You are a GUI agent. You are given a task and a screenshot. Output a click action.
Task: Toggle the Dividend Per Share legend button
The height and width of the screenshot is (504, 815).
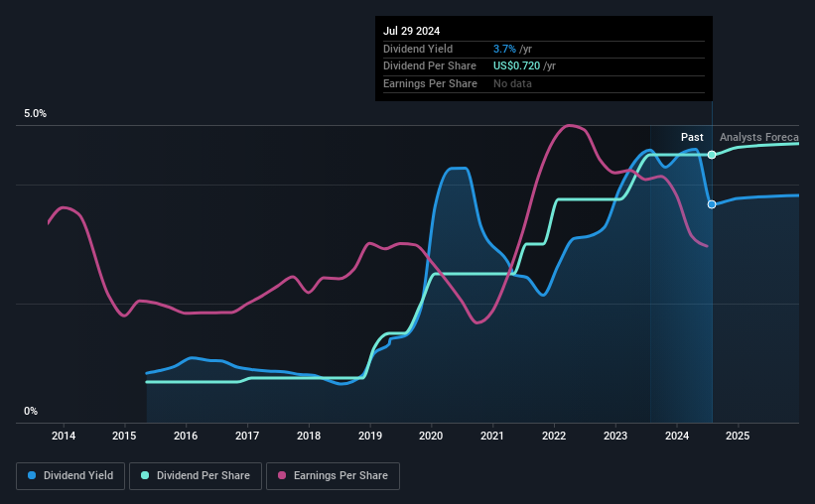point(196,476)
